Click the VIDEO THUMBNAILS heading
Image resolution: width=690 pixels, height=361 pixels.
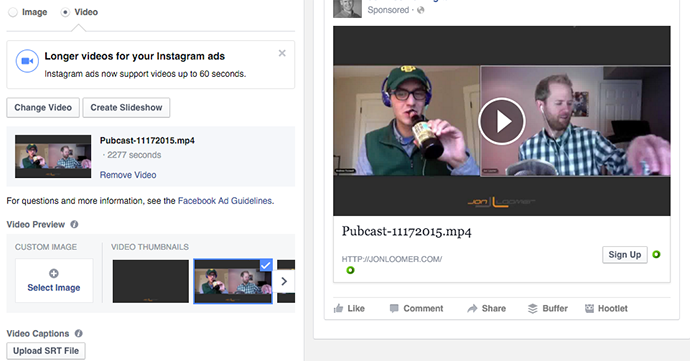tap(150, 247)
